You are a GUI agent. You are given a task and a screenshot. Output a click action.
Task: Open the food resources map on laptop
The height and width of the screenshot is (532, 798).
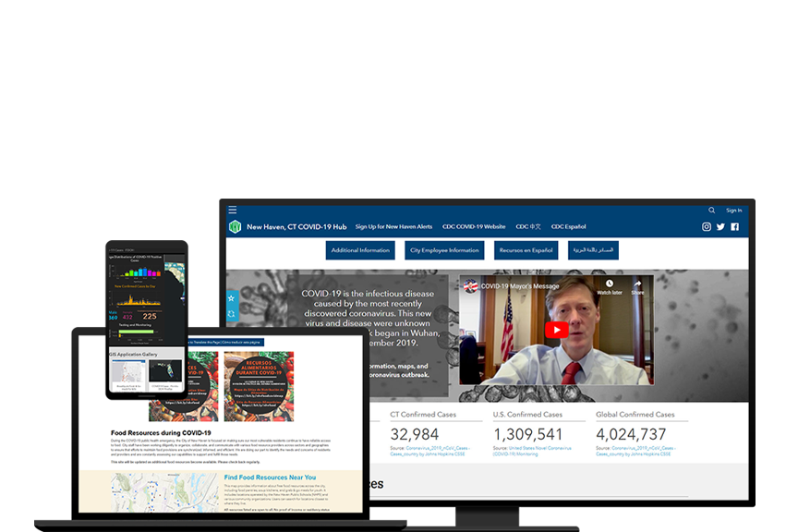165,492
